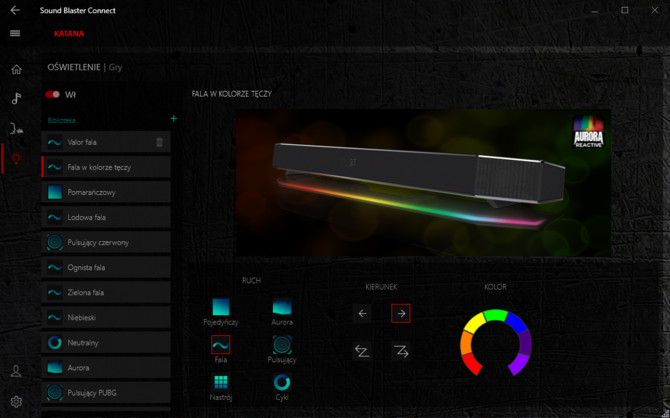Select the Aurora preset in library
Image resolution: width=670 pixels, height=418 pixels.
coord(106,368)
